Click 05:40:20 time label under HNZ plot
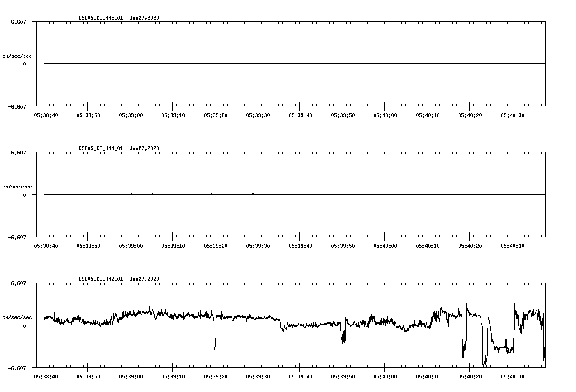576x392 pixels. tap(470, 377)
